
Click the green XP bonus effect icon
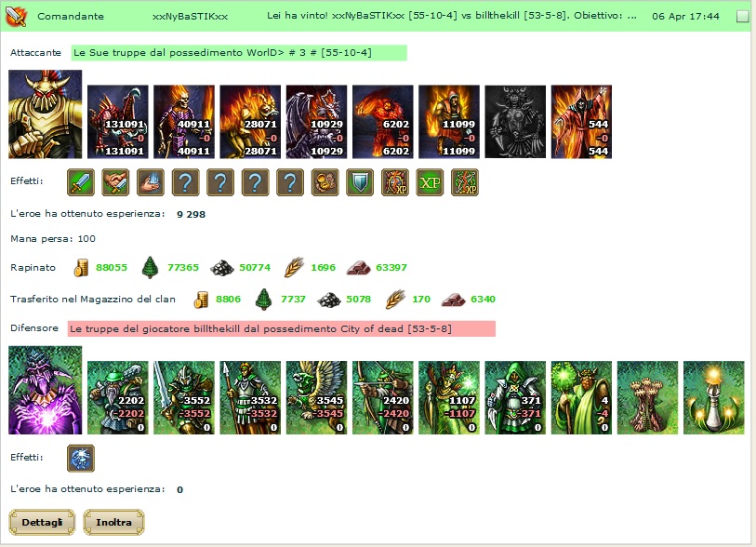tap(430, 182)
